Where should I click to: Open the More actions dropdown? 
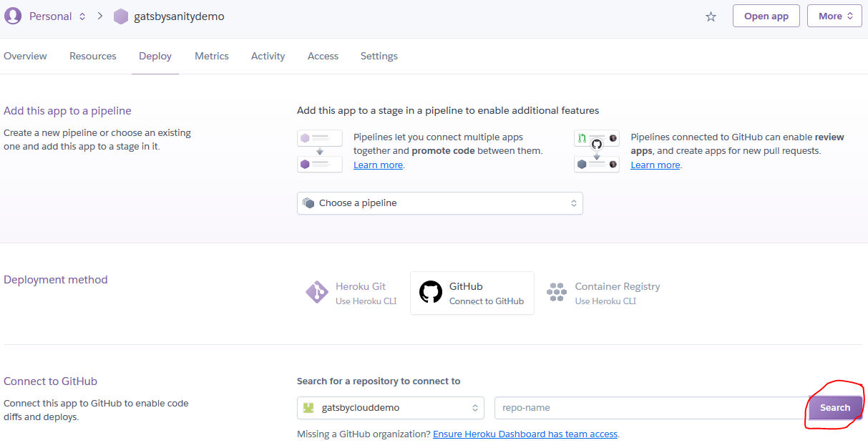point(834,16)
